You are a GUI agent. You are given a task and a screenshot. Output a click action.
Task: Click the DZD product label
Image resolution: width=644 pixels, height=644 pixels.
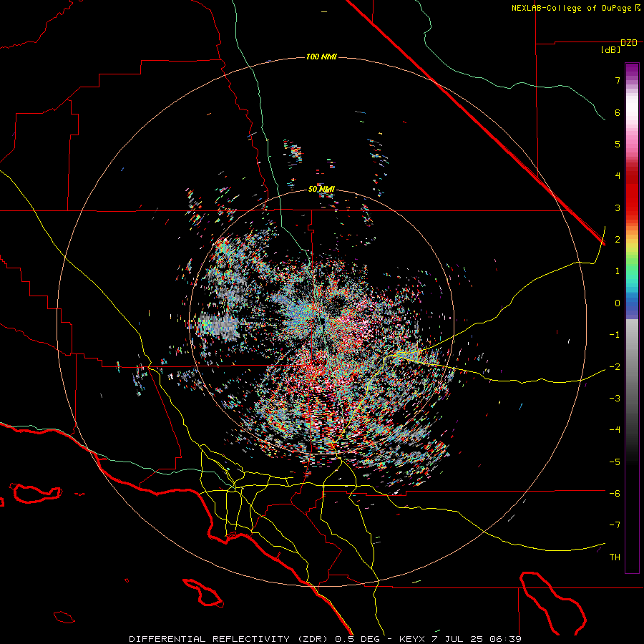pos(629,43)
